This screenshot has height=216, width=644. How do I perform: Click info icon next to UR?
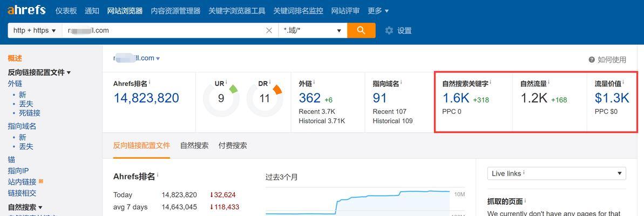[226, 82]
